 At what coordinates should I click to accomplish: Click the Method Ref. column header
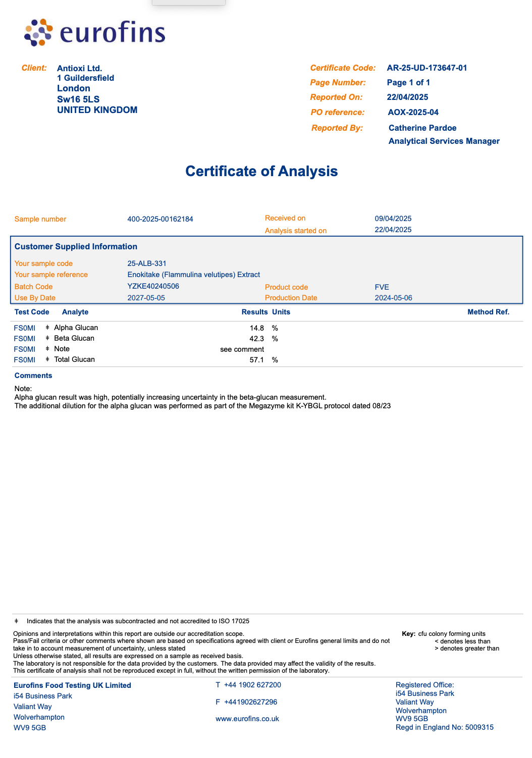[488, 312]
